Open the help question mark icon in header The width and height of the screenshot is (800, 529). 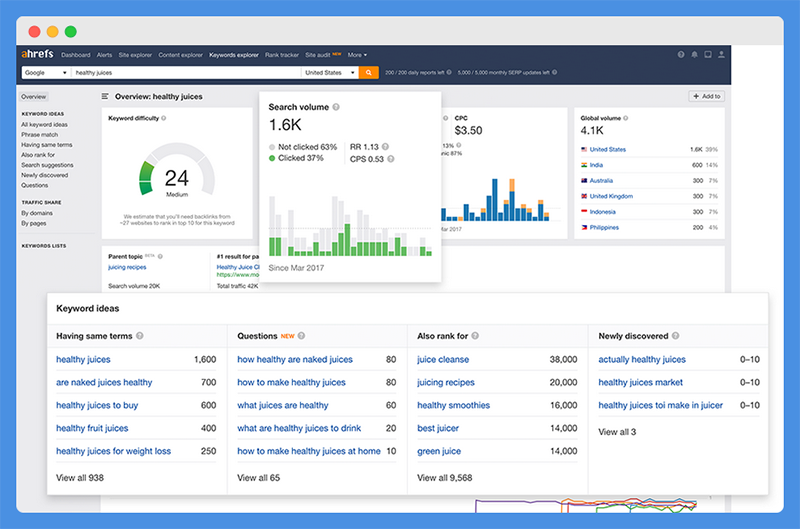point(681,55)
